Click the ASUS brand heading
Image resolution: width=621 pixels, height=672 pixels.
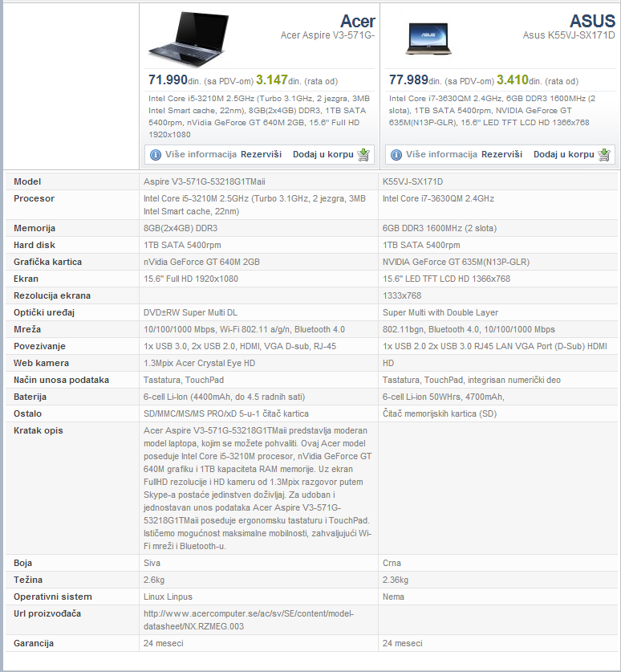pyautogui.click(x=592, y=21)
